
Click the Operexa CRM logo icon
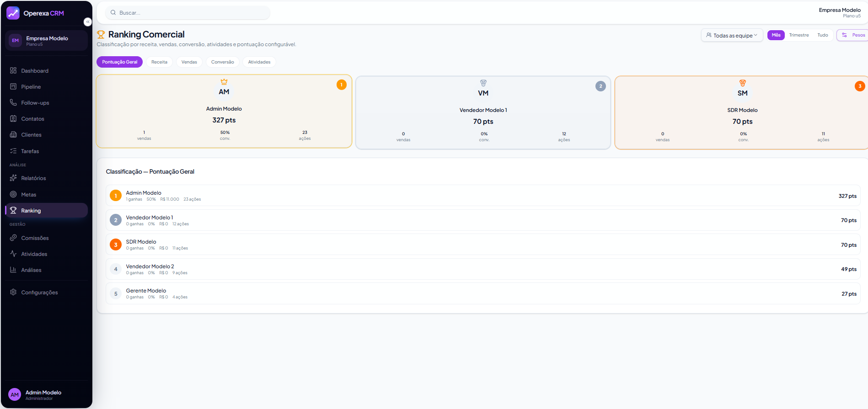point(13,13)
